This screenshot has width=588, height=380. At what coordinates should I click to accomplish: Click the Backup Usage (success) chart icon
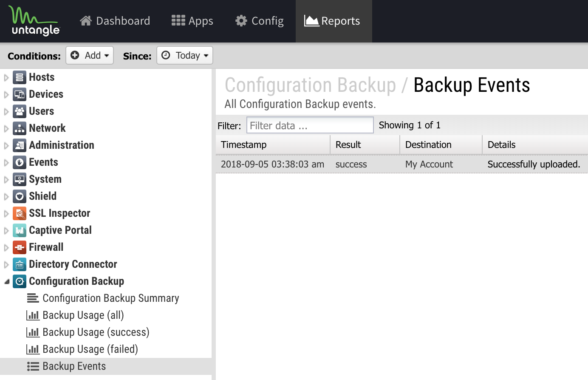click(x=33, y=332)
